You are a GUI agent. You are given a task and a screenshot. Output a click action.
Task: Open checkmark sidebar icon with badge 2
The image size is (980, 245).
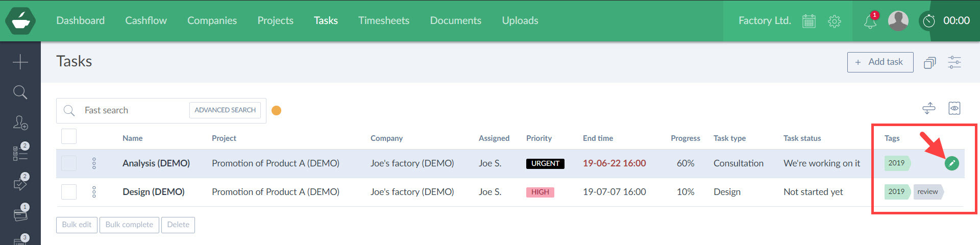pos(20,183)
